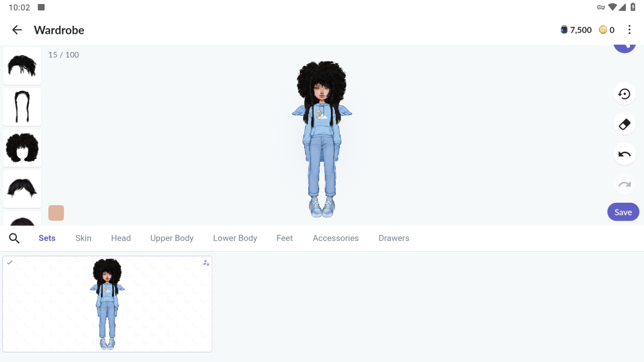This screenshot has height=362, width=644.
Task: Go back using the arrow icon
Action: coord(17,30)
